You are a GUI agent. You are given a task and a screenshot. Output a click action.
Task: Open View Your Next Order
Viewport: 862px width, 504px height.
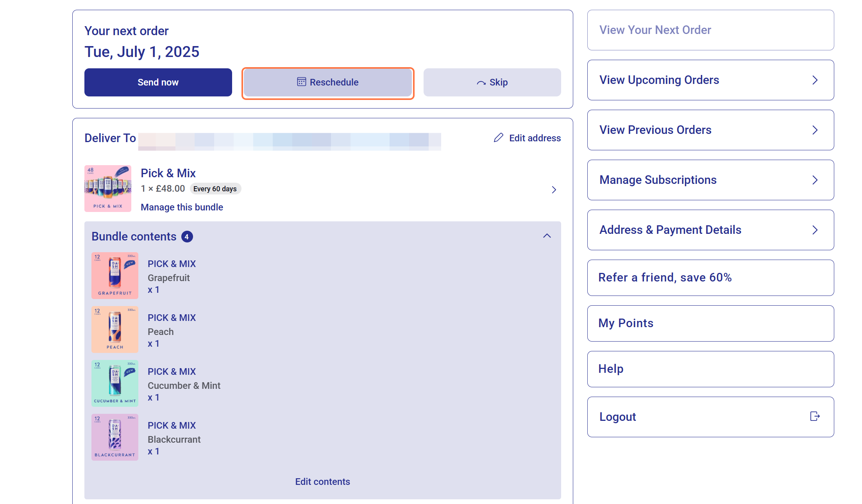pyautogui.click(x=710, y=30)
